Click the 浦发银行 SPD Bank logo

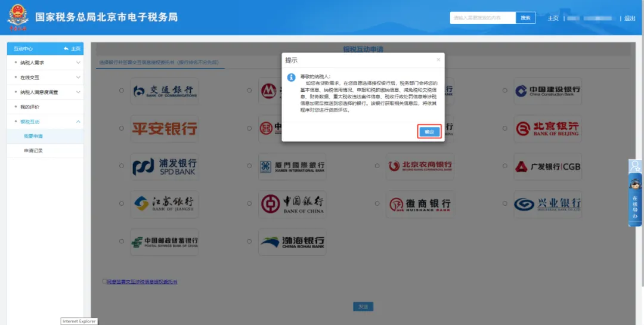click(x=165, y=166)
